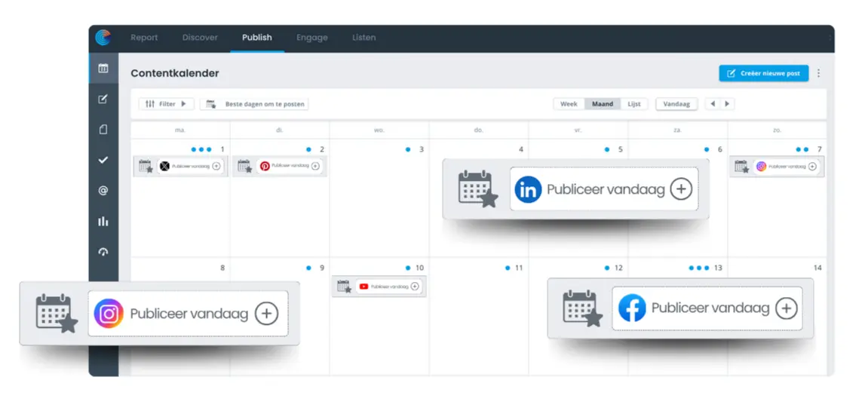Screen dimensions: 868x414
Task: Click the YouTube logo on day 10
Action: (x=363, y=287)
